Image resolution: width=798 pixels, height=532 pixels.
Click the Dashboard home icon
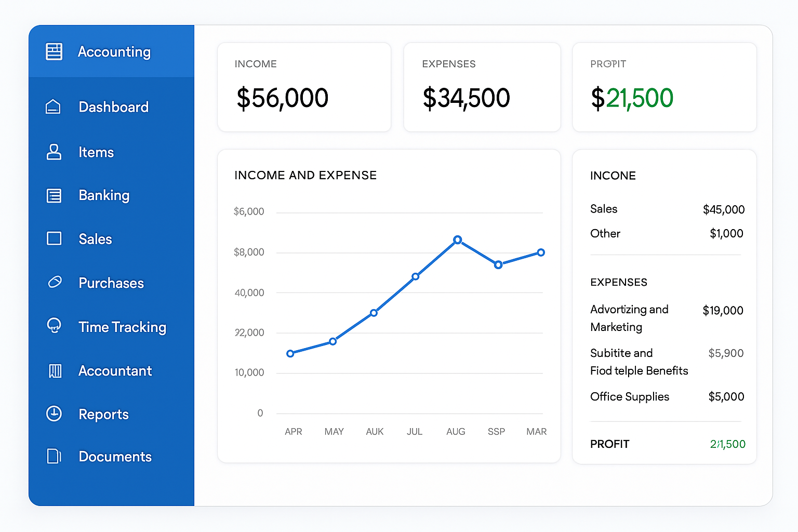[53, 107]
